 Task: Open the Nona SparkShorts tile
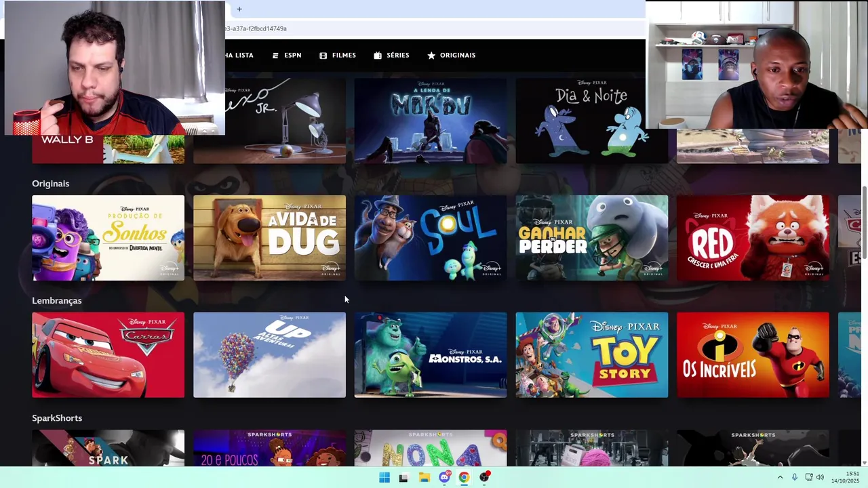point(431,448)
